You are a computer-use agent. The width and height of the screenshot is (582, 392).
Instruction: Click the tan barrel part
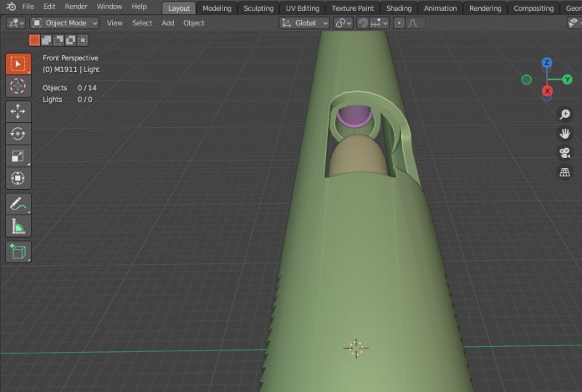pyautogui.click(x=357, y=156)
